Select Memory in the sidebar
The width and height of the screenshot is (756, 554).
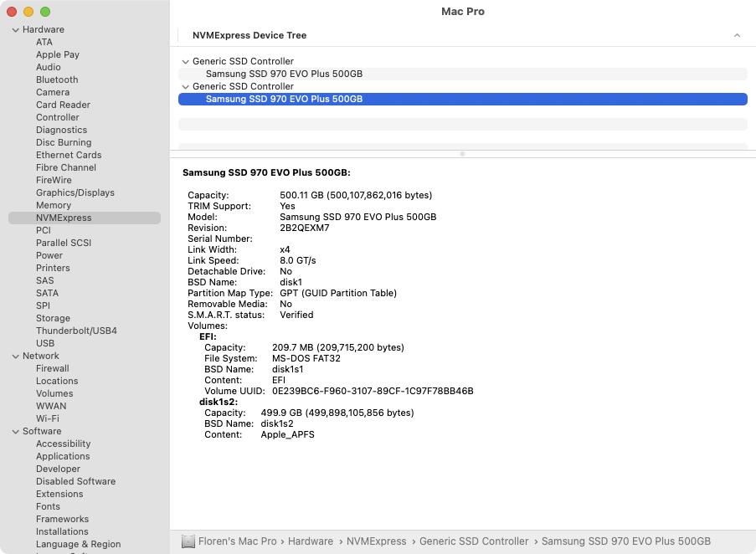(x=54, y=205)
